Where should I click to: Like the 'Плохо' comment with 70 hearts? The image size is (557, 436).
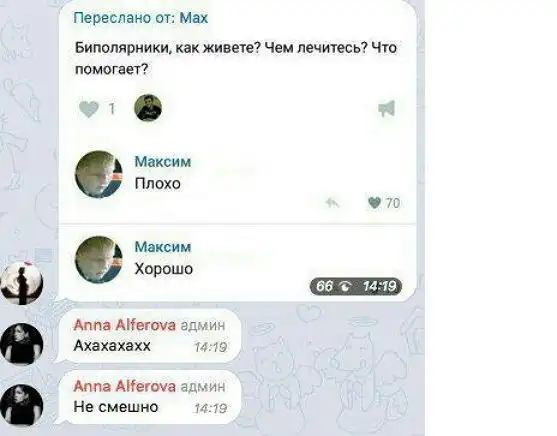click(374, 203)
